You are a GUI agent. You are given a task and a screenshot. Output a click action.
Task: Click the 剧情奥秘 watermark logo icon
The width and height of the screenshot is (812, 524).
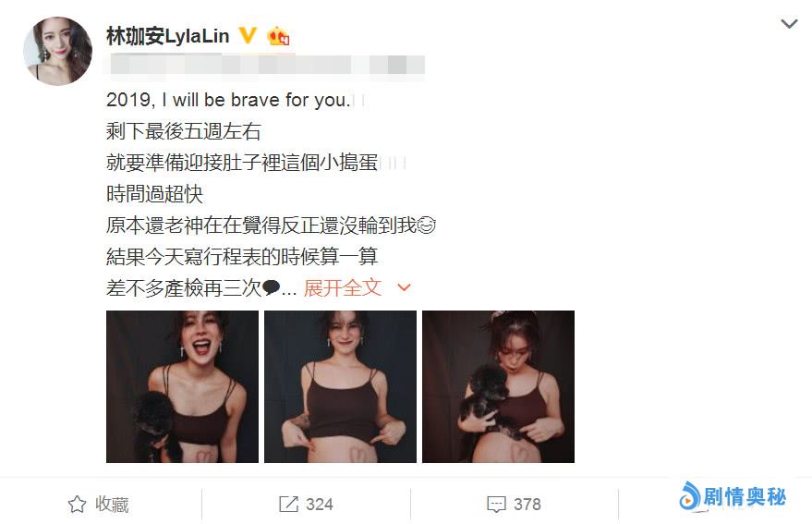(689, 496)
